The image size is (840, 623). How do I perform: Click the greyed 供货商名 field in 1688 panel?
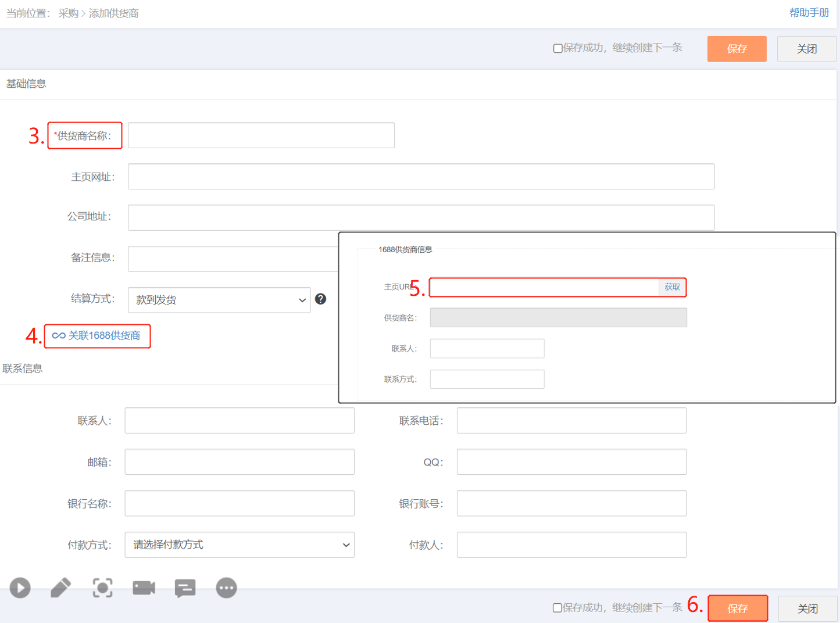click(558, 318)
